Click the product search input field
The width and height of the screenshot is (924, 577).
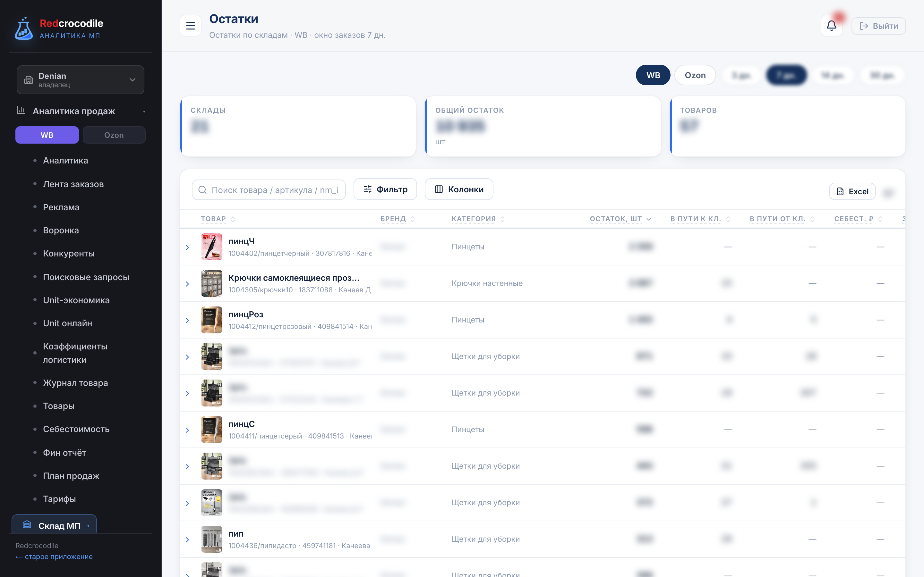(x=269, y=190)
